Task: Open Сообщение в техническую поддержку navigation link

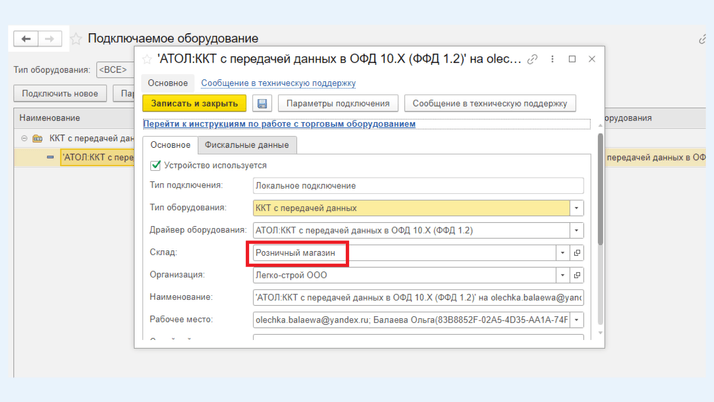Action: [278, 83]
